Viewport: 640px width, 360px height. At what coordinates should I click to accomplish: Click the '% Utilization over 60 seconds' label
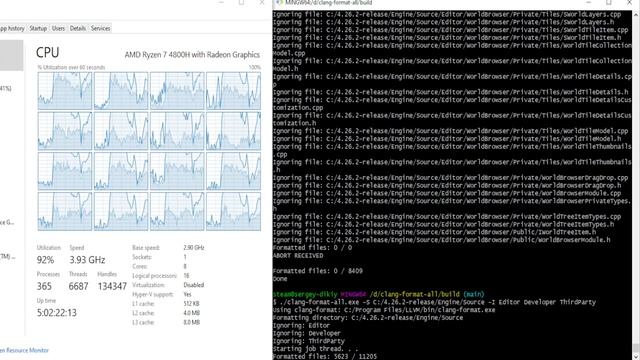pyautogui.click(x=71, y=67)
